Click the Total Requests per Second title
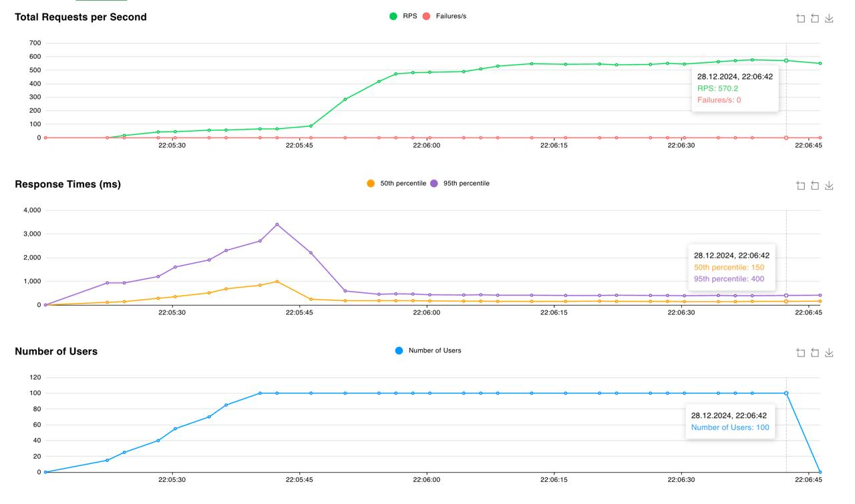 click(81, 17)
